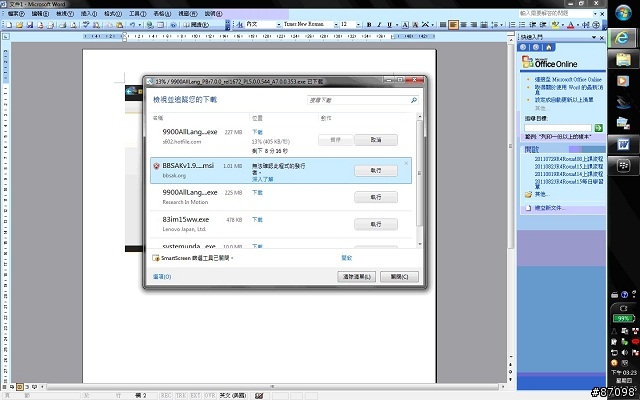This screenshot has width=640, height=400.
Task: Click the Character Border A icon
Action: (x=405, y=25)
